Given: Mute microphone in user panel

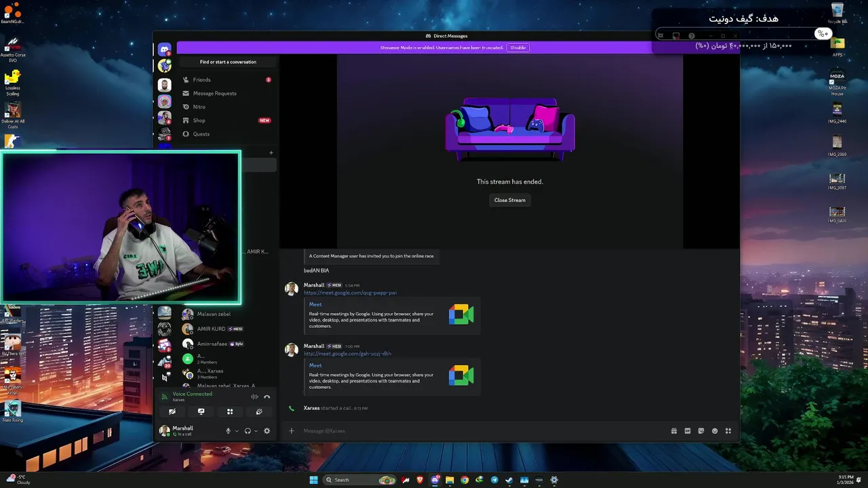Looking at the screenshot, I should click(x=228, y=431).
